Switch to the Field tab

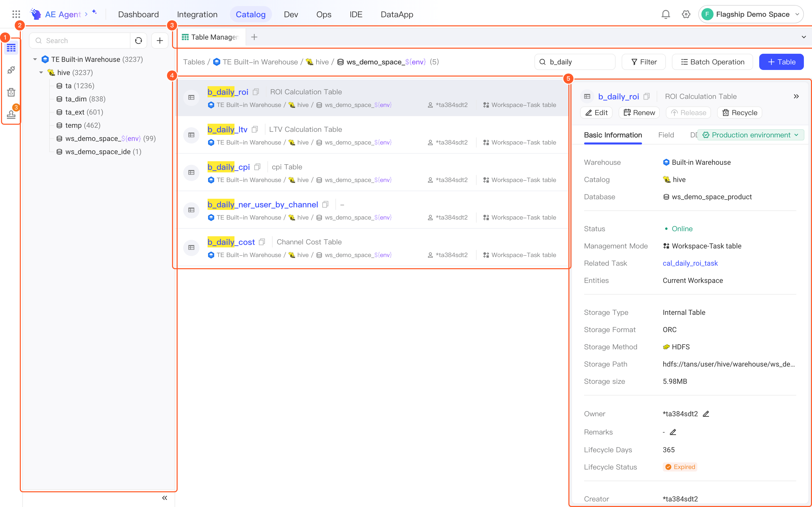[666, 135]
